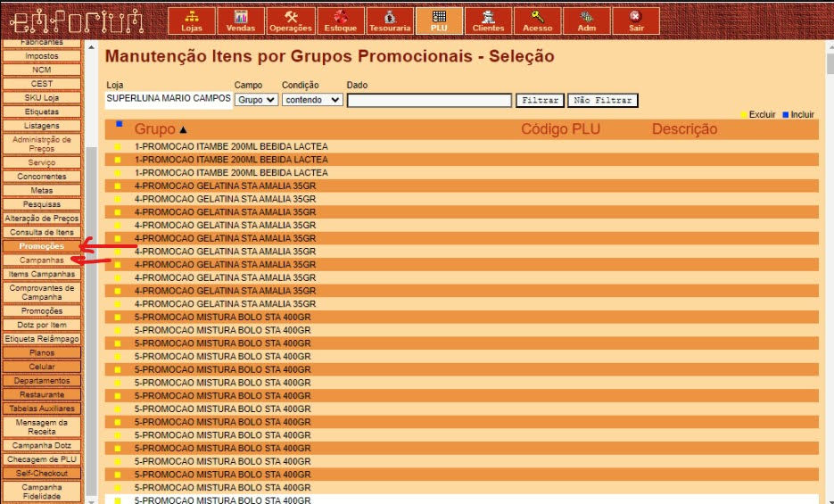This screenshot has height=504, width=834.
Task: Open Administração de Preços menu item
Action: pos(42,145)
